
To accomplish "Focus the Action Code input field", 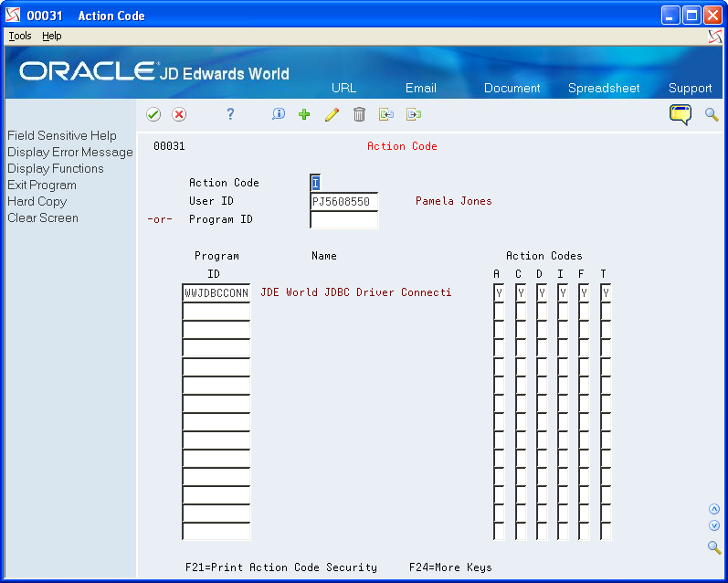I will pyautogui.click(x=315, y=183).
